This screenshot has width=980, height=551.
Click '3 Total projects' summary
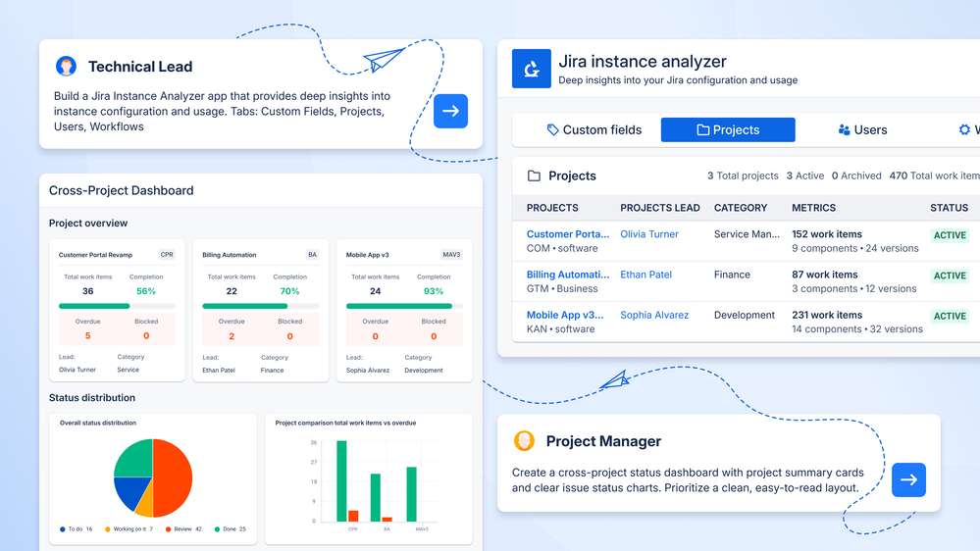pos(744,176)
